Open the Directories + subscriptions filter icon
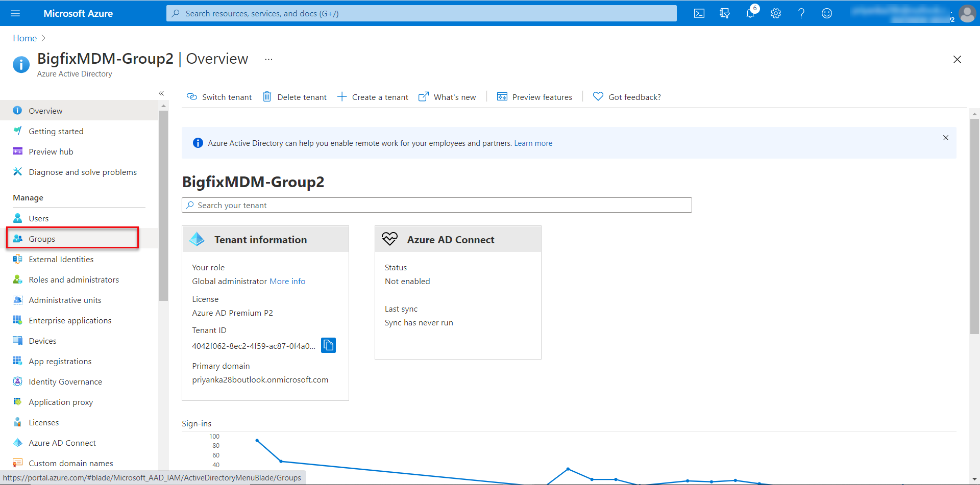The height and width of the screenshot is (485, 980). point(725,13)
